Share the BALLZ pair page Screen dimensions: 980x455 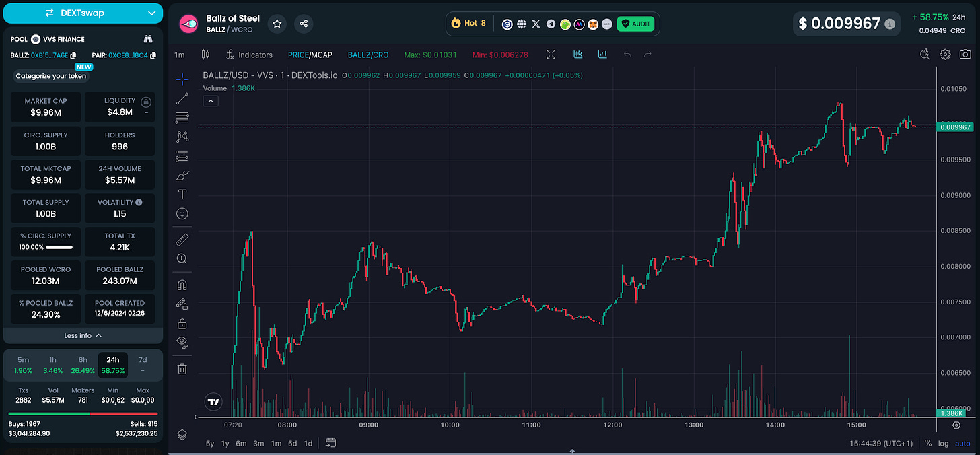click(304, 24)
